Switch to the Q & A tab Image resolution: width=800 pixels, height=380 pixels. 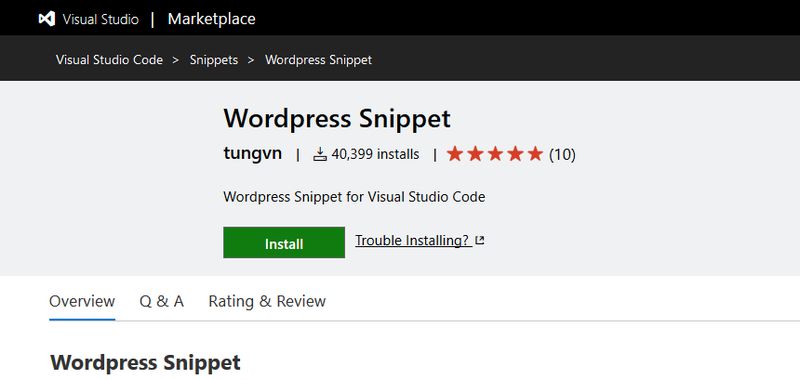point(161,301)
